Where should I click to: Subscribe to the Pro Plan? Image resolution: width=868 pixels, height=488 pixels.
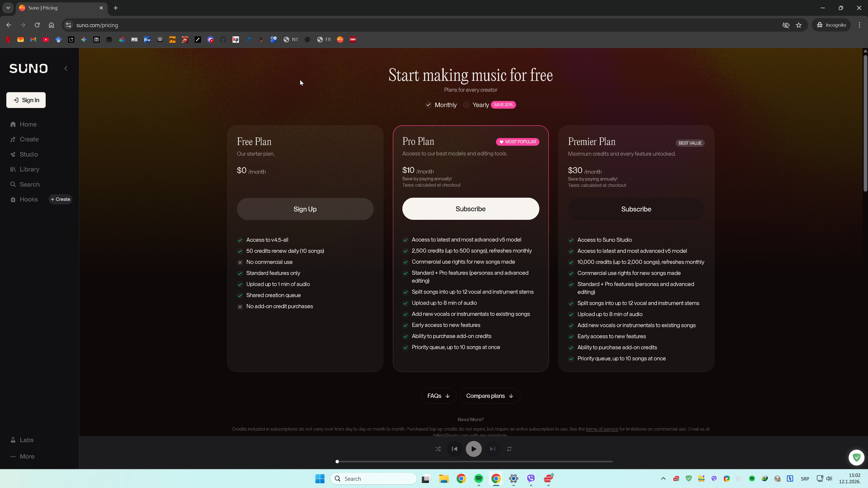[470, 209]
